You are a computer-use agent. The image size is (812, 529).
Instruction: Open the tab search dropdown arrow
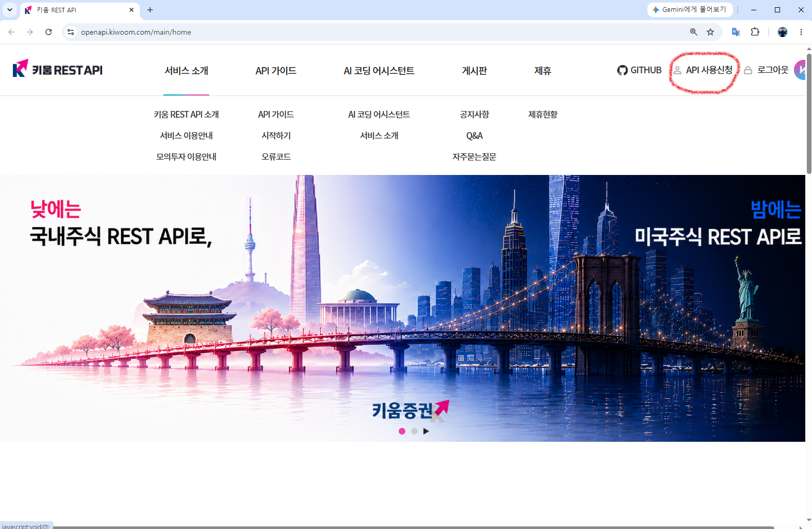[x=10, y=10]
